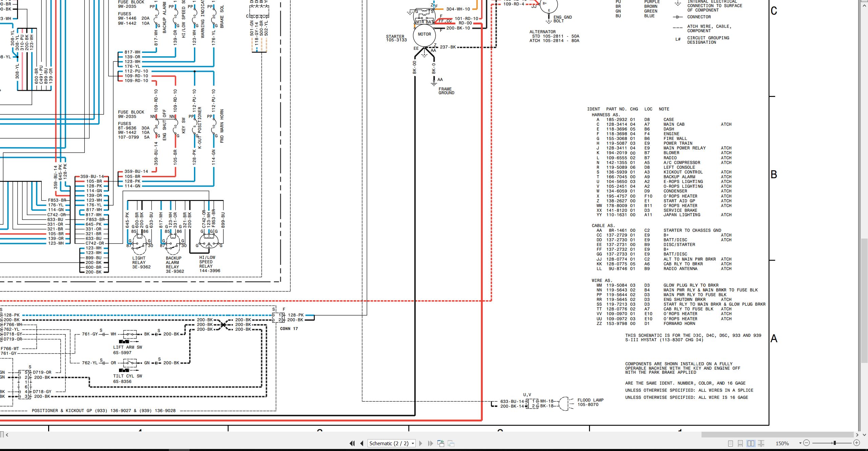Click the HI/LOW SPEED RELAY label

point(210,264)
